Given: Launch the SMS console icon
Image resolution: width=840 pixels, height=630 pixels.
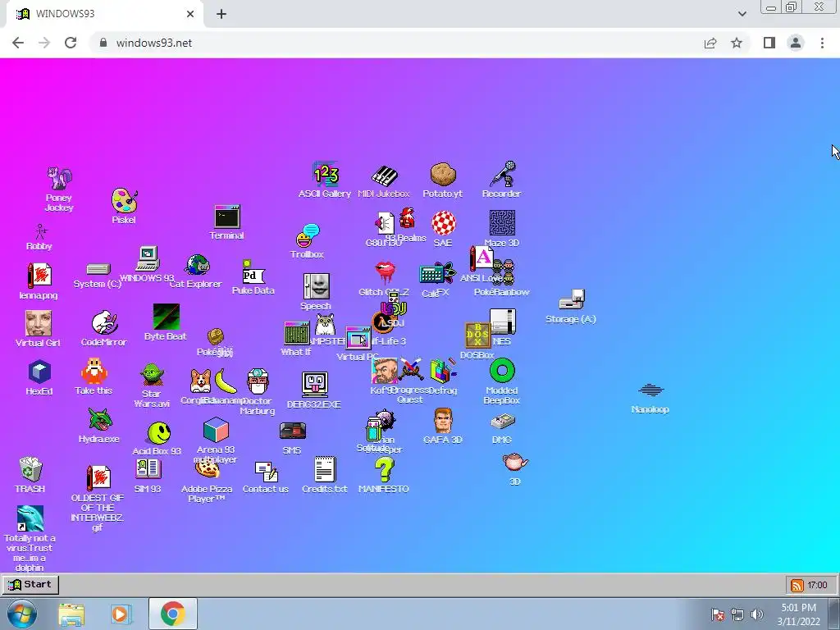Looking at the screenshot, I should [293, 431].
